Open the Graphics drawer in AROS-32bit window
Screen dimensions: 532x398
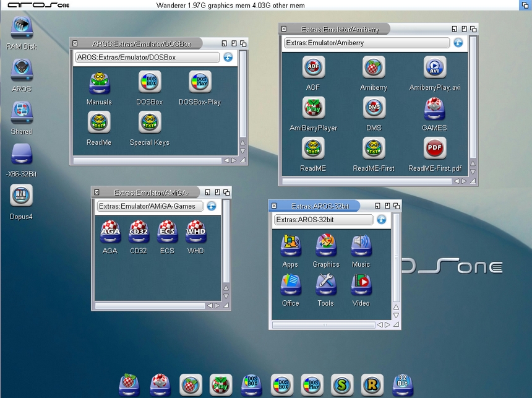(x=325, y=245)
